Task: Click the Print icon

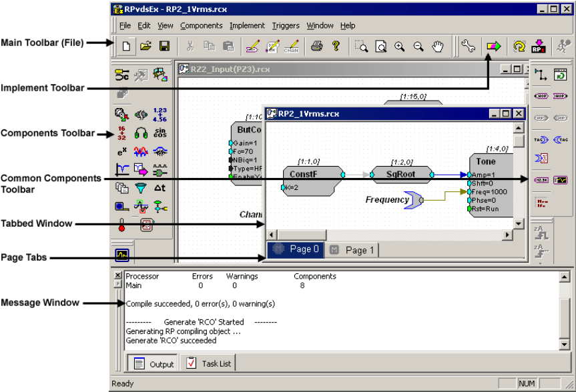Action: 316,46
